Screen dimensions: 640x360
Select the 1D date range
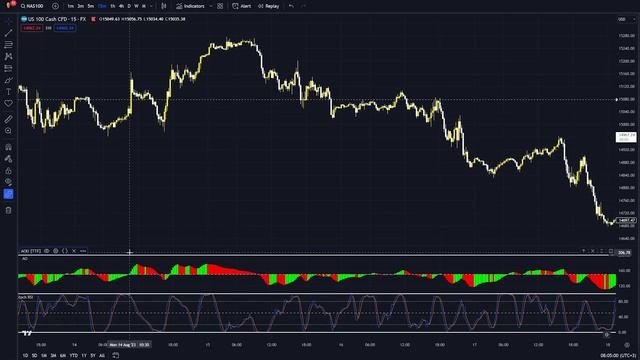(x=25, y=356)
